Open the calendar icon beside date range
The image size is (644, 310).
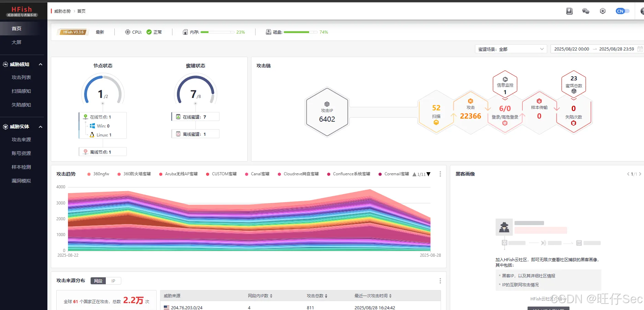640,49
